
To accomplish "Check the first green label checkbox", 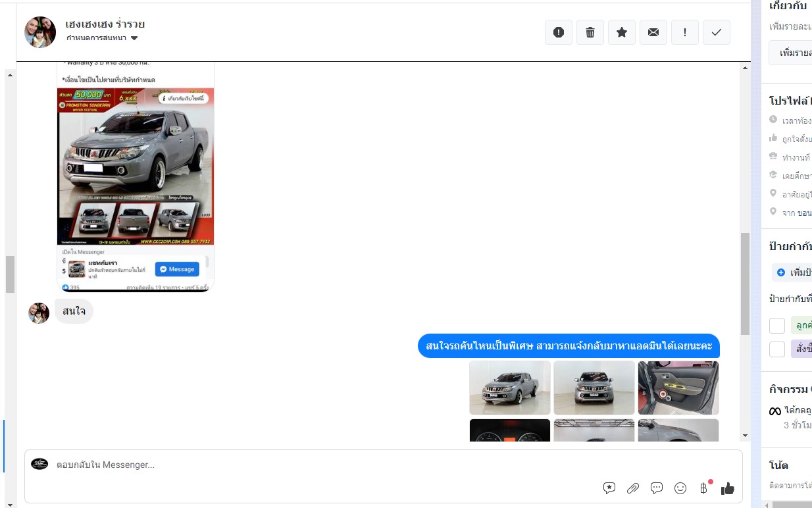I will (x=777, y=325).
